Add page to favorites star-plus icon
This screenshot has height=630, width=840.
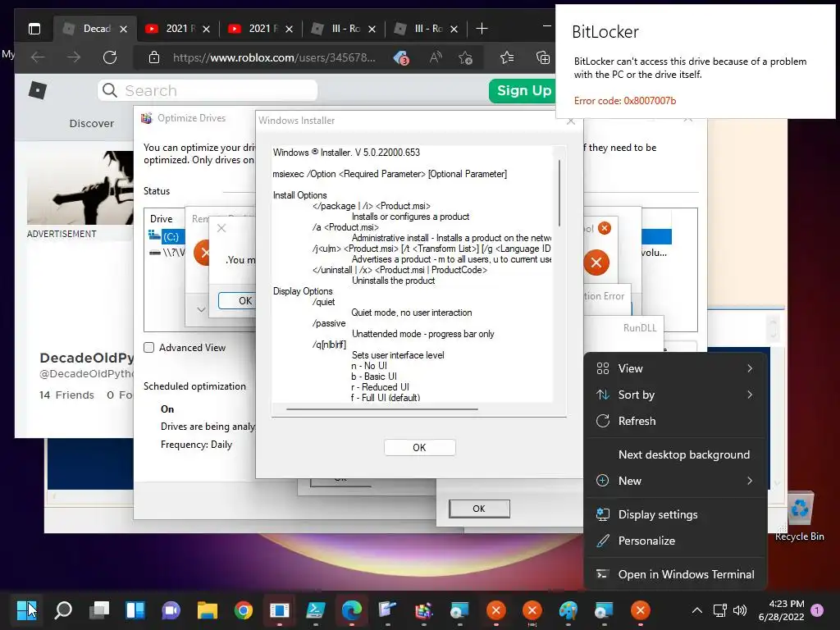click(x=466, y=57)
